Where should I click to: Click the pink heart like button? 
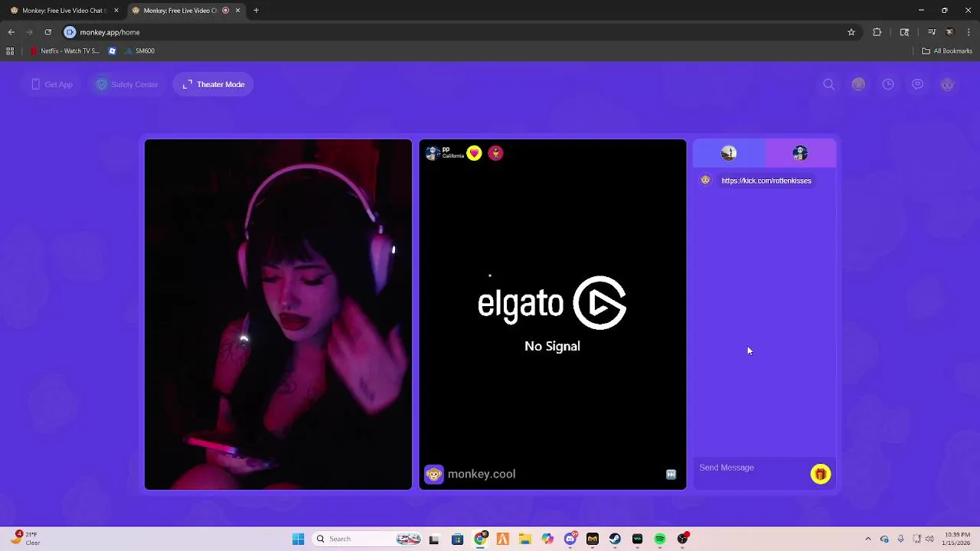tap(474, 153)
